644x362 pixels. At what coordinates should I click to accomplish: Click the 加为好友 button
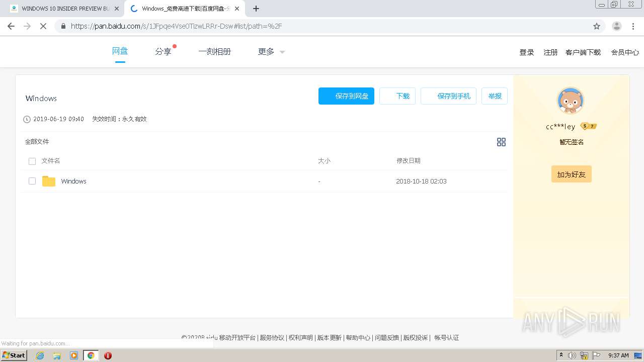pyautogui.click(x=572, y=174)
